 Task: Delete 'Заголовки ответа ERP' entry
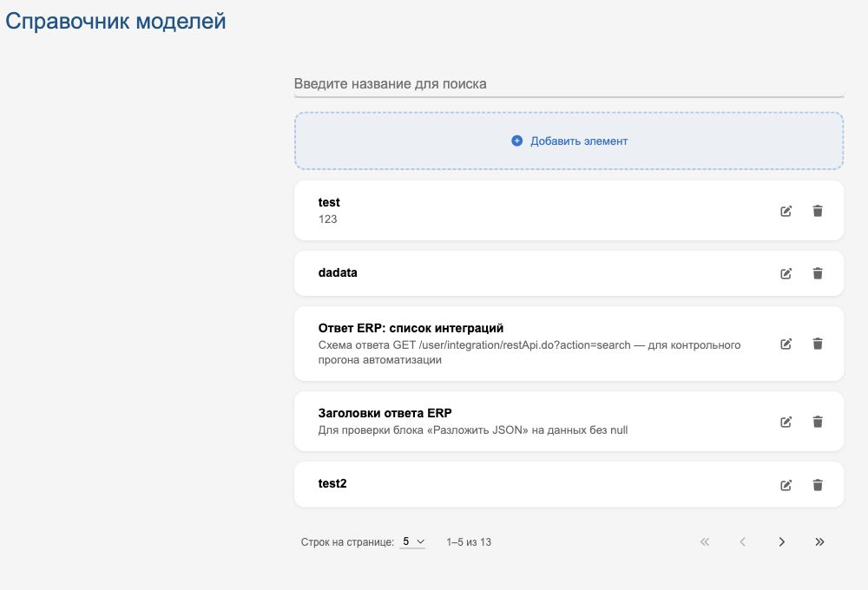(818, 422)
